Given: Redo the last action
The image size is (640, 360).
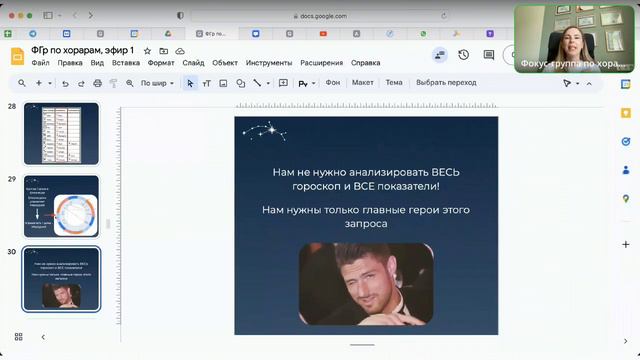Looking at the screenshot, I should (81, 83).
